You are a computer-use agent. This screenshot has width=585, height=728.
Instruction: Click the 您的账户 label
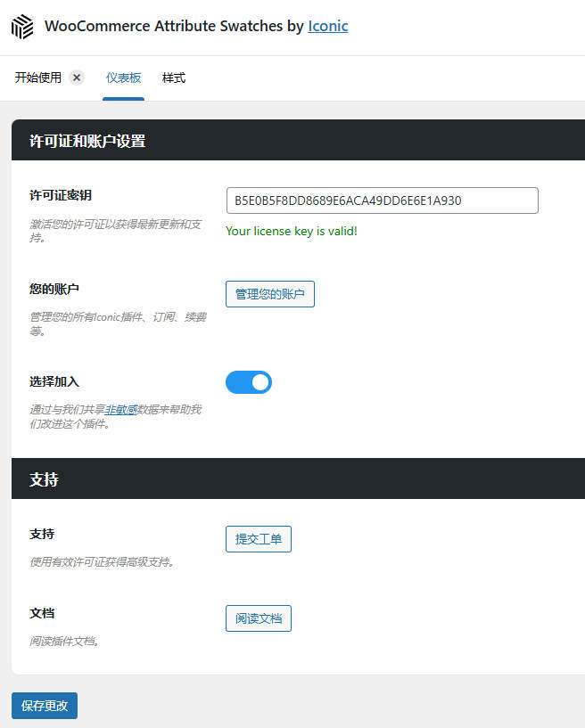pyautogui.click(x=54, y=289)
